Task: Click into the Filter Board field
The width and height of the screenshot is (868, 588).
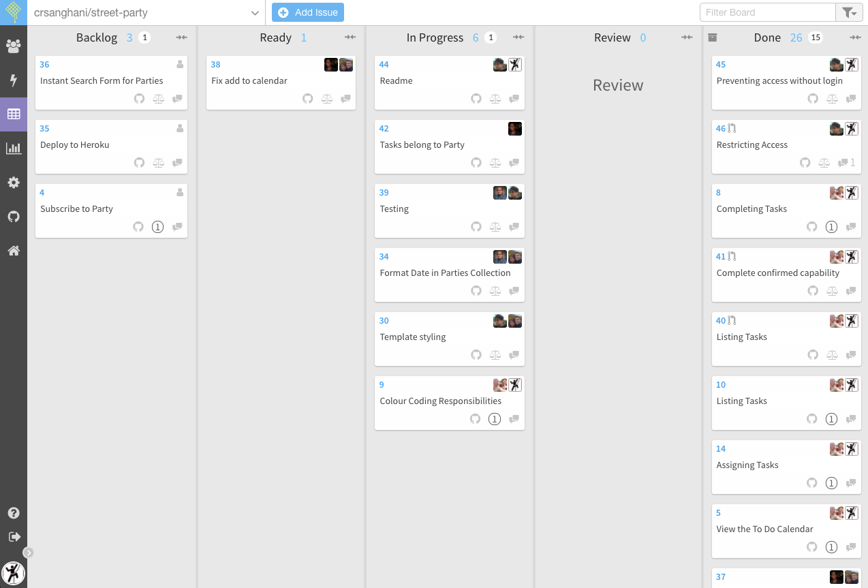Action: coord(768,12)
